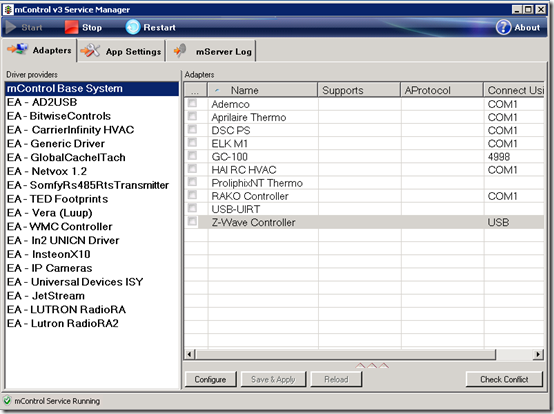Select EA - CarrierInfinity HVAC provider

click(x=92, y=130)
